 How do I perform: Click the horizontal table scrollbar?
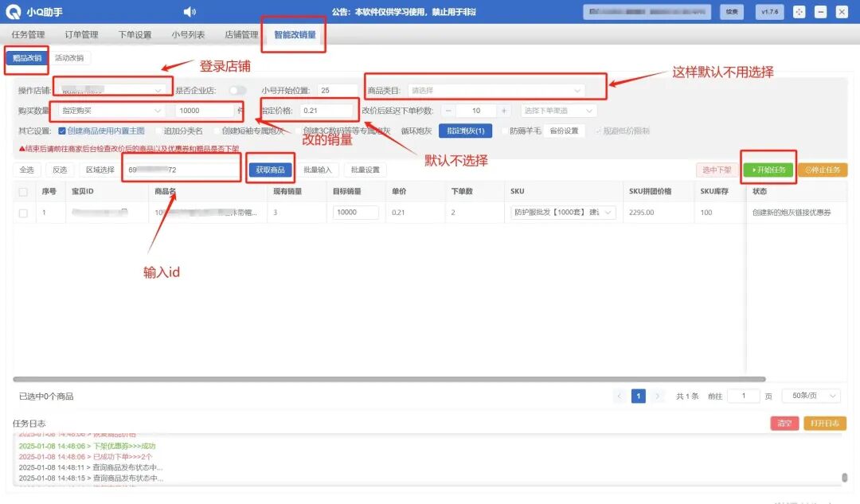pos(389,379)
